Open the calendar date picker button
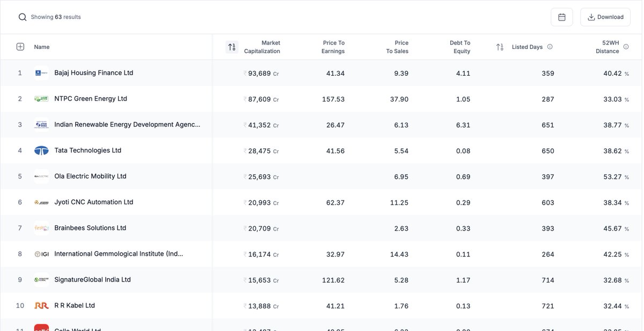Image resolution: width=644 pixels, height=331 pixels. coord(562,17)
